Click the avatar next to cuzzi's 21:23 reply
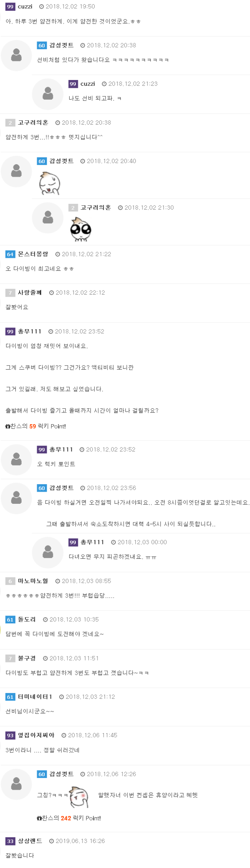Screen dimensions: 250x868 [x=48, y=94]
